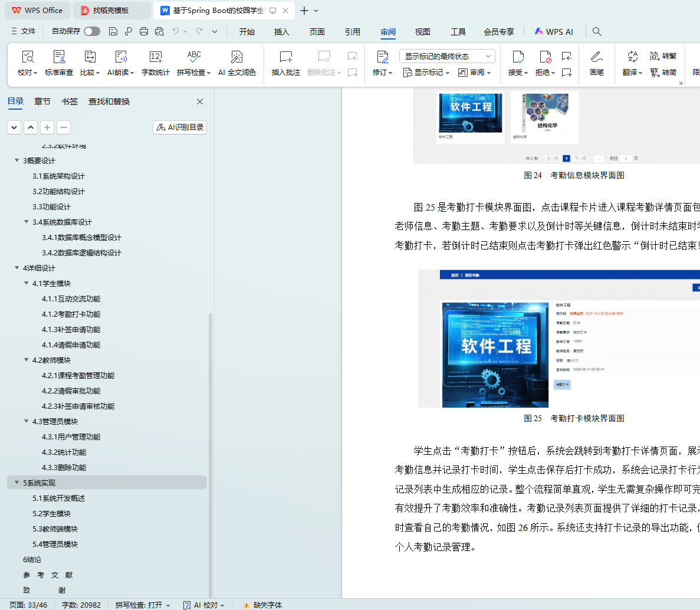Collapse the 4.1学生模块 tree node
The height and width of the screenshot is (610, 700).
(27, 284)
